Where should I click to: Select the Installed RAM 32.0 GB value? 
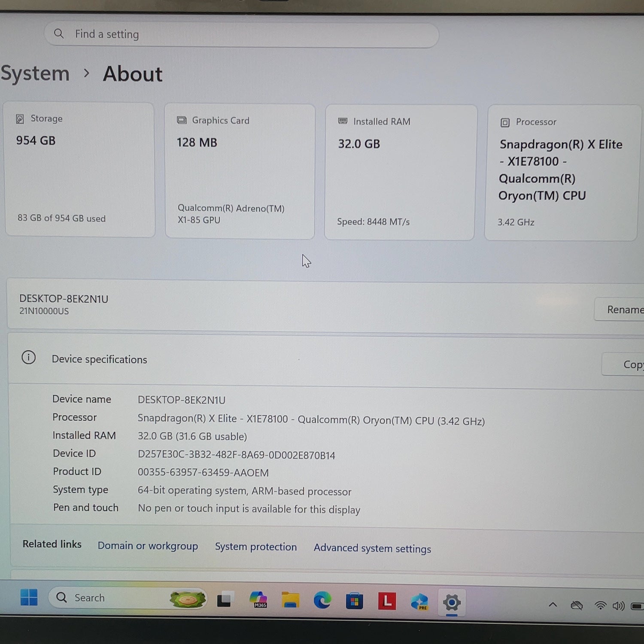pyautogui.click(x=359, y=144)
